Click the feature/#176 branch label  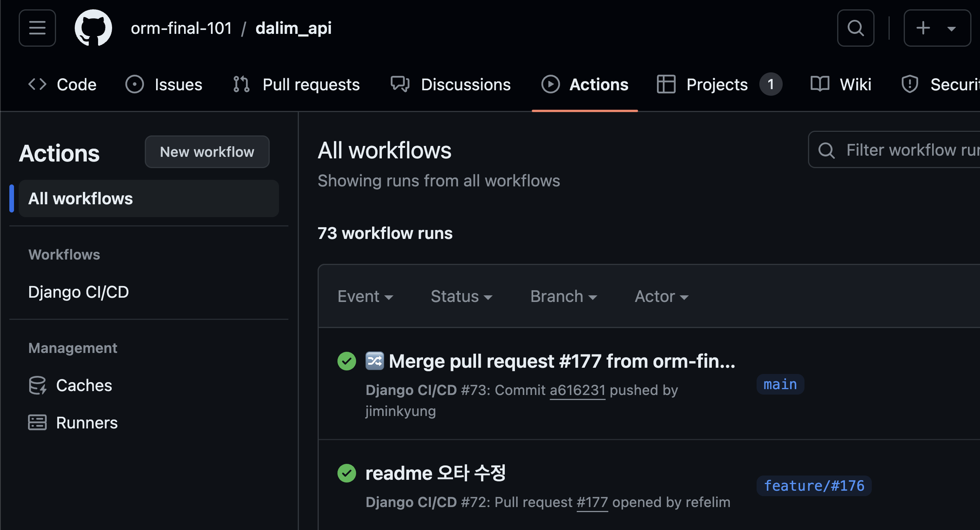tap(814, 486)
